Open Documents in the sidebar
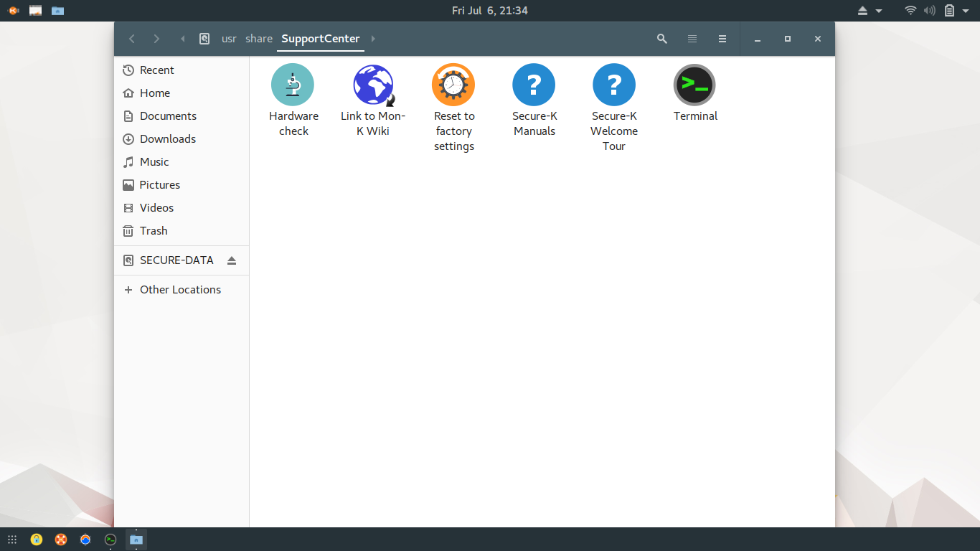Image resolution: width=980 pixels, height=551 pixels. (182, 116)
